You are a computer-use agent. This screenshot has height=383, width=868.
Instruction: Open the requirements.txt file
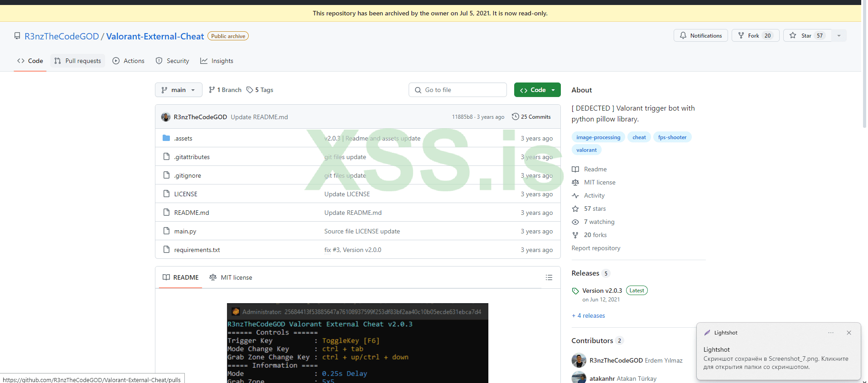tap(197, 250)
